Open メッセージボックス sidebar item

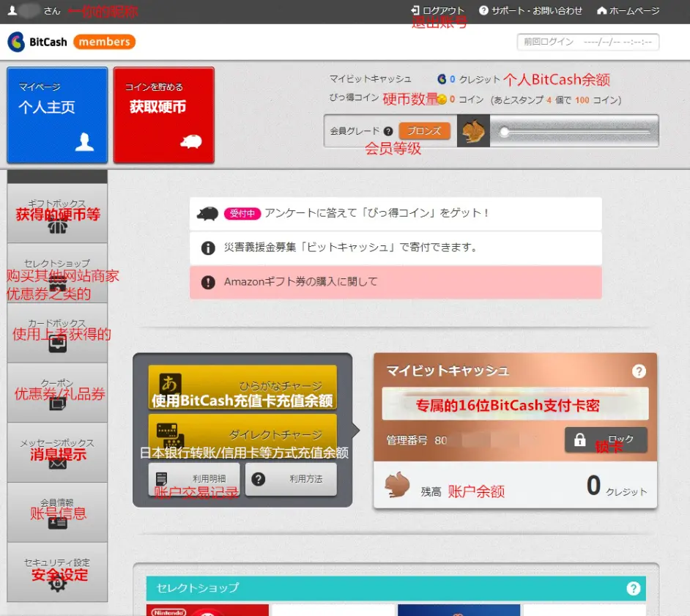point(57,453)
